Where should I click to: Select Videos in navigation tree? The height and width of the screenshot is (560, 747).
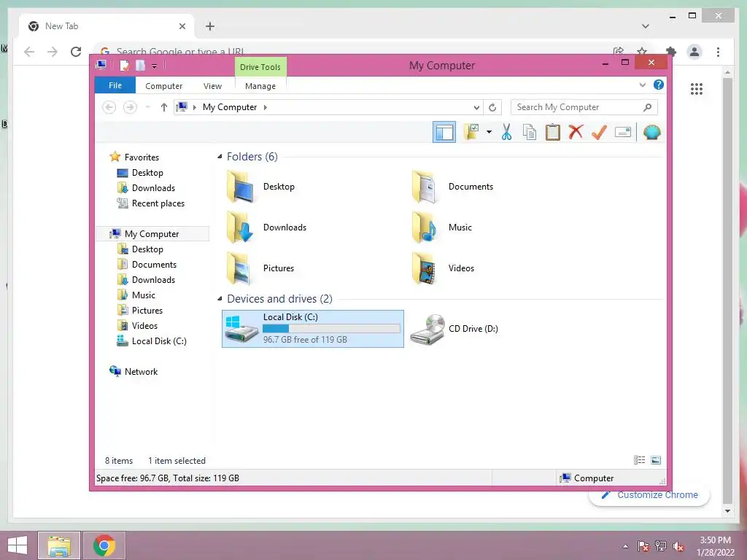(x=144, y=325)
